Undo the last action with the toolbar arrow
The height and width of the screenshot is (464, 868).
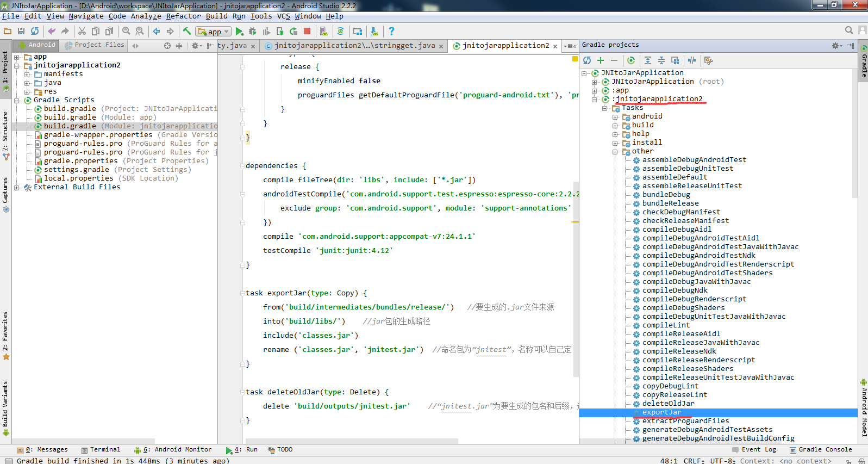click(x=52, y=31)
